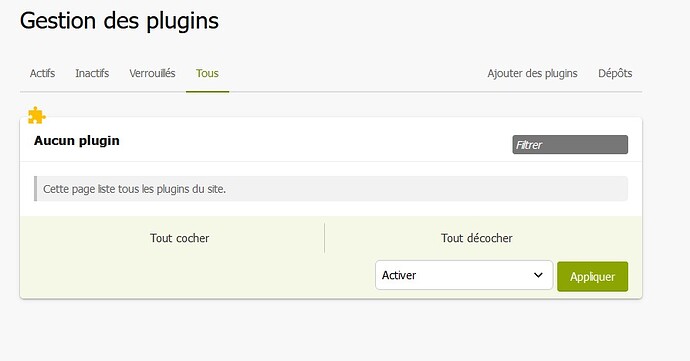This screenshot has width=690, height=361.
Task: Apply the action with the Appliquer button
Action: [x=592, y=276]
